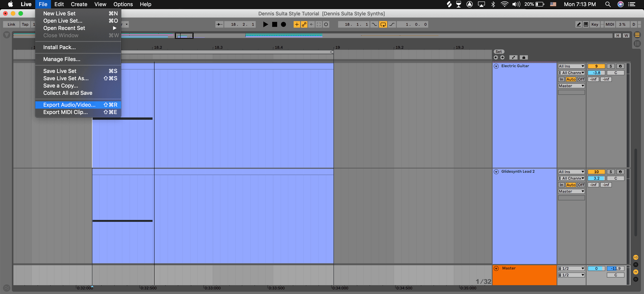Image resolution: width=644 pixels, height=294 pixels.
Task: Click Electric Guitar volume slider -3.8
Action: click(x=596, y=73)
